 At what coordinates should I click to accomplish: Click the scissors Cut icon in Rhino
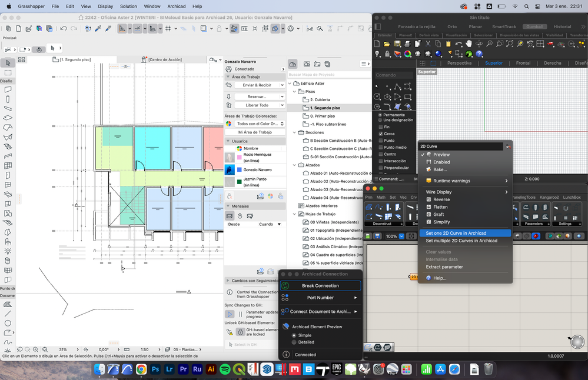pos(428,44)
